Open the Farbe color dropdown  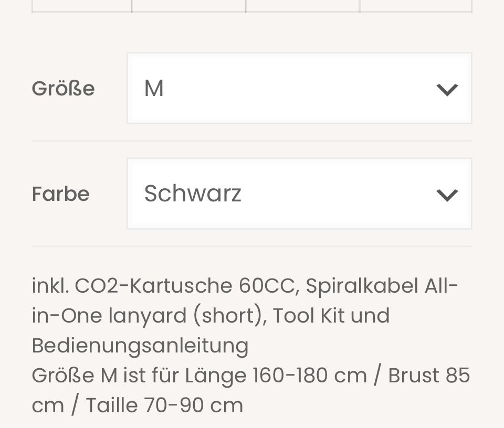tap(299, 194)
